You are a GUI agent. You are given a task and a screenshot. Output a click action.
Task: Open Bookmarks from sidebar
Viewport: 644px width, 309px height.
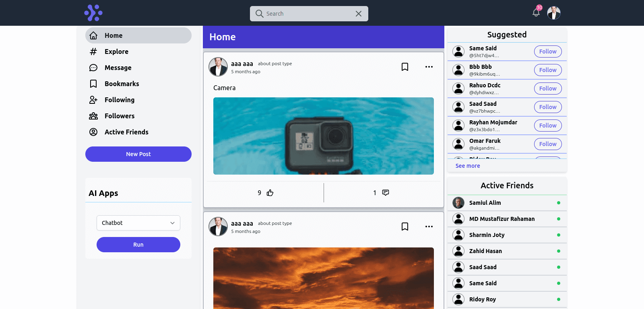(x=138, y=84)
